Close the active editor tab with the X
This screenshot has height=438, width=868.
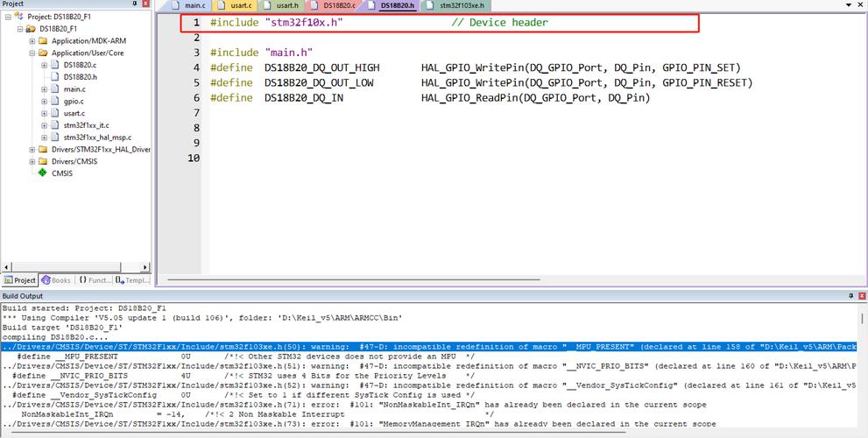click(x=861, y=4)
